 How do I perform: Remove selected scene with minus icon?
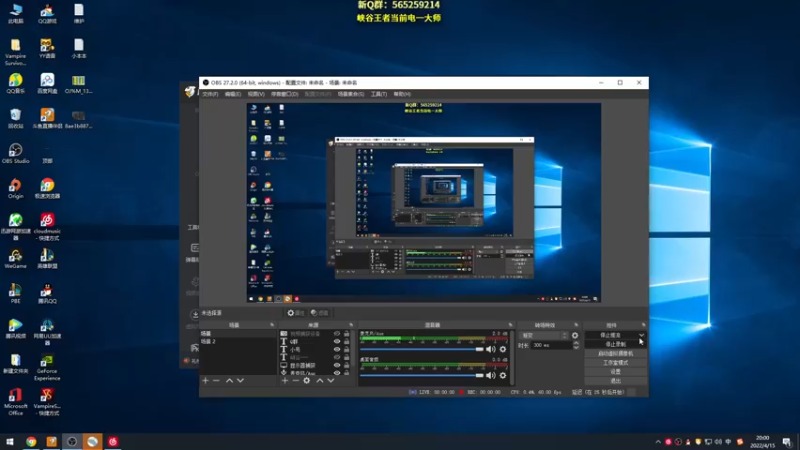click(x=216, y=381)
